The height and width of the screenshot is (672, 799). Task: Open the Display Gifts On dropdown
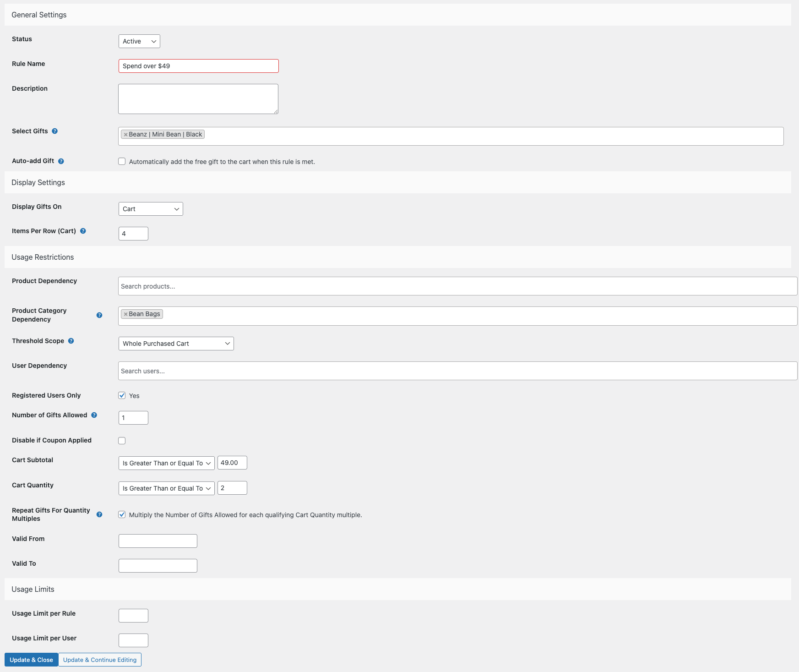[x=151, y=209]
